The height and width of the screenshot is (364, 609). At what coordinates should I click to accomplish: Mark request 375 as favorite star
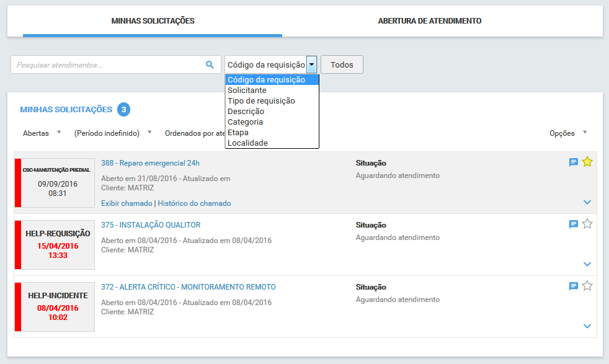point(587,224)
